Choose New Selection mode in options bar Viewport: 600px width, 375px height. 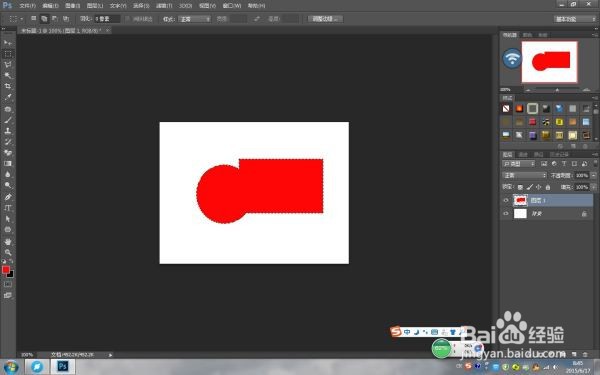click(34, 18)
